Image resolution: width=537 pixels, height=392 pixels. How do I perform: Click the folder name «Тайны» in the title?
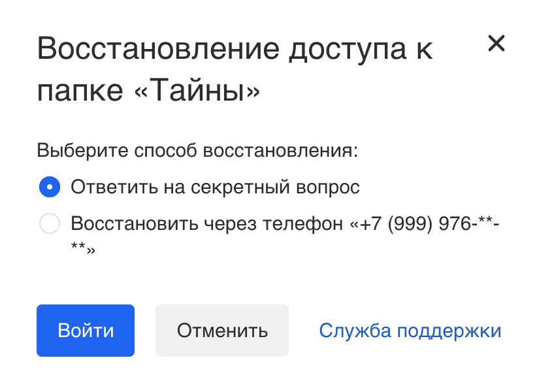tap(197, 90)
